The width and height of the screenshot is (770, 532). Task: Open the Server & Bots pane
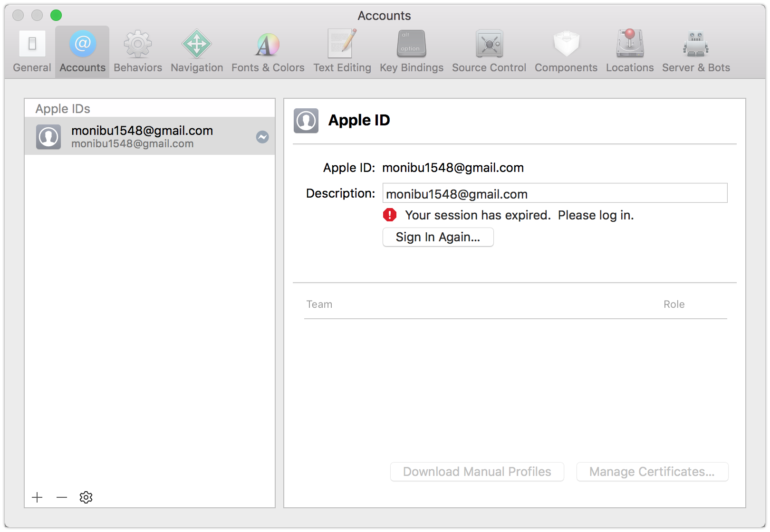pos(696,52)
